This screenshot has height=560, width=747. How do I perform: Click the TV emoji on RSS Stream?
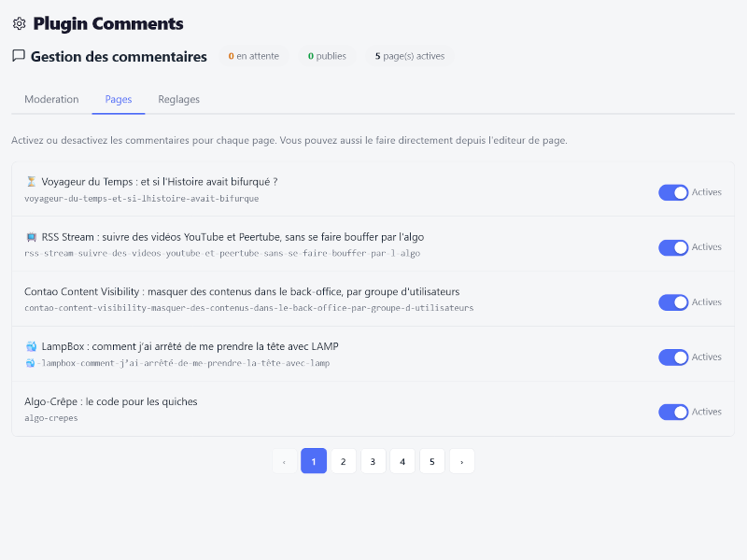pos(31,237)
